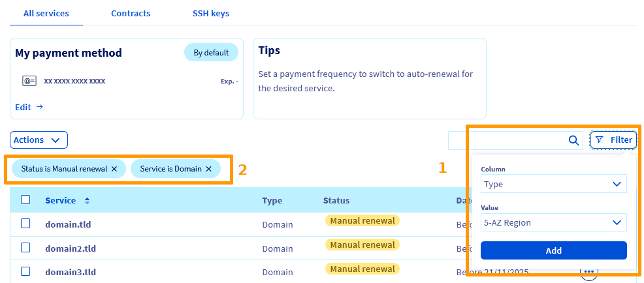Sort by the Service column arrows

[x=87, y=201]
